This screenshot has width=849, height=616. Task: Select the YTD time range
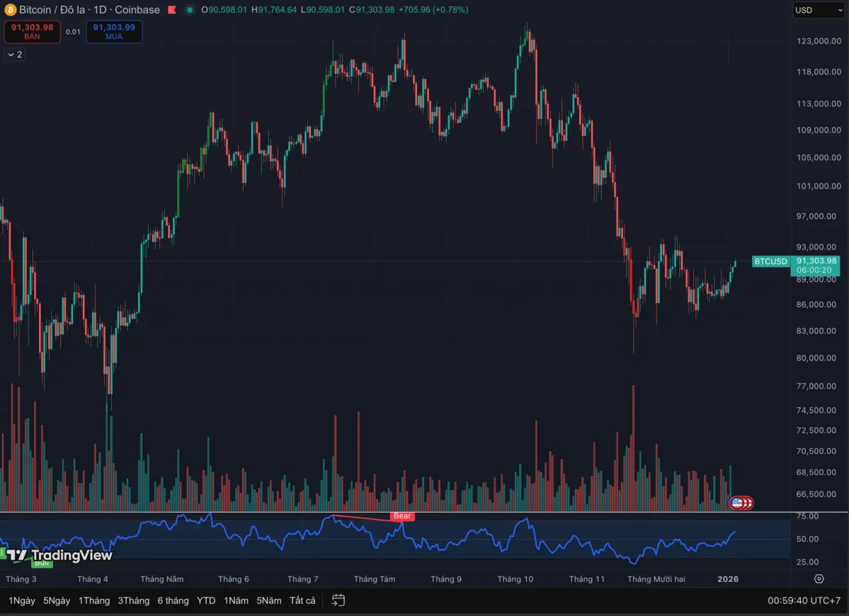206,600
